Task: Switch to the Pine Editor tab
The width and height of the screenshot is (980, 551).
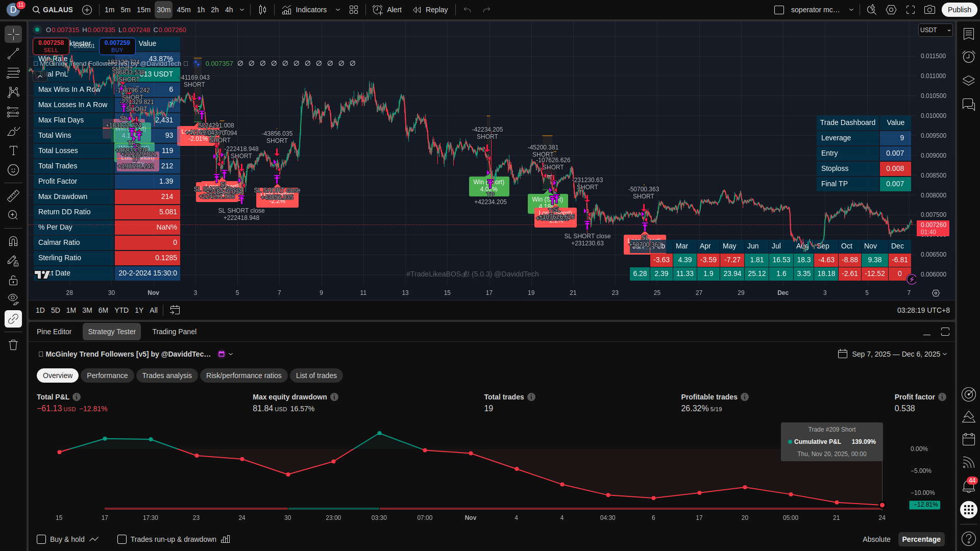Action: pyautogui.click(x=54, y=332)
